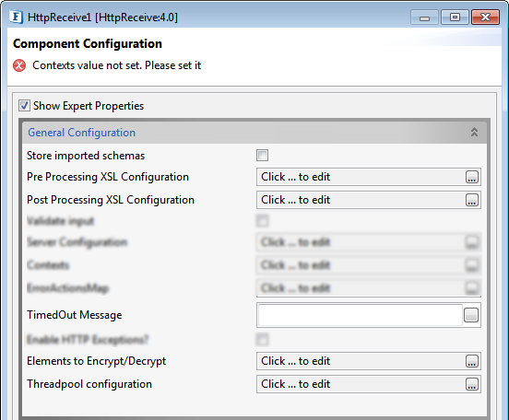Click the red error icon beside Contexts message
The image size is (509, 420).
click(x=19, y=65)
